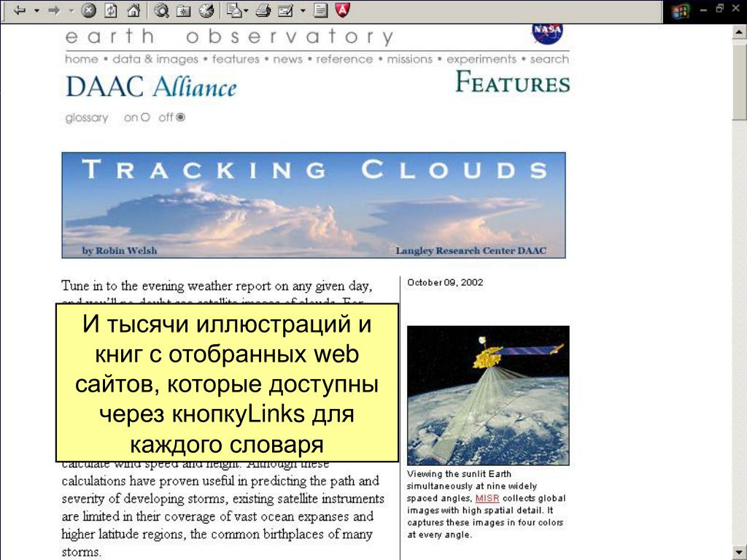Go to the Home page icon
Screen dimensions: 747x560
(x=133, y=10)
